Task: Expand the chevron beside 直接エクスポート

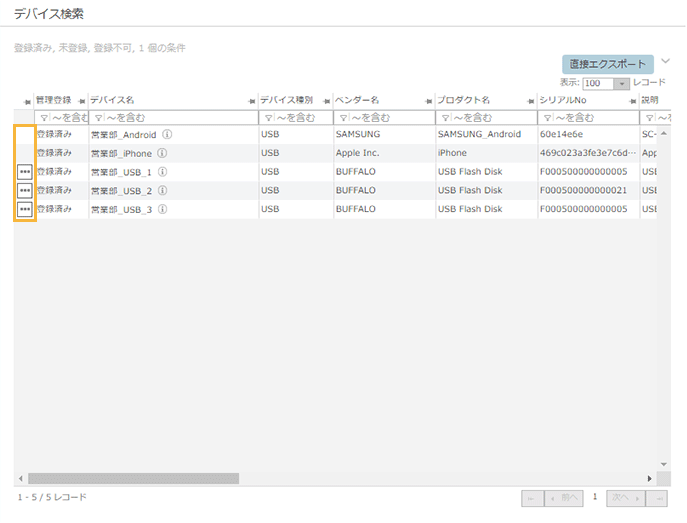Action: 665,62
